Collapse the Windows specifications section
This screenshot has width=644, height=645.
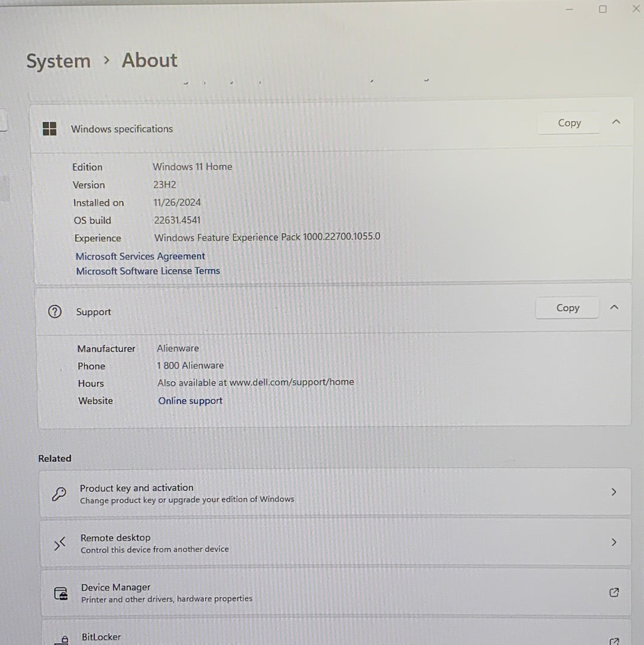(x=616, y=122)
